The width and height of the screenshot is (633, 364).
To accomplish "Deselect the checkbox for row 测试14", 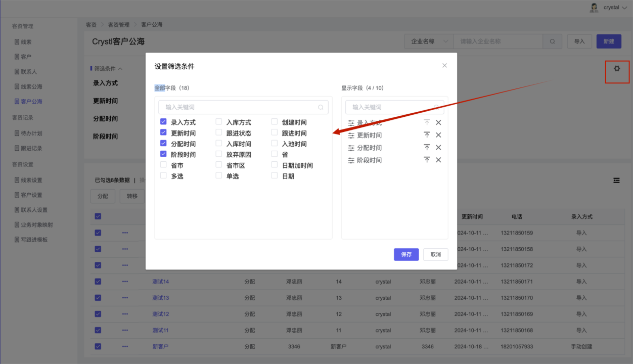I will coord(98,282).
